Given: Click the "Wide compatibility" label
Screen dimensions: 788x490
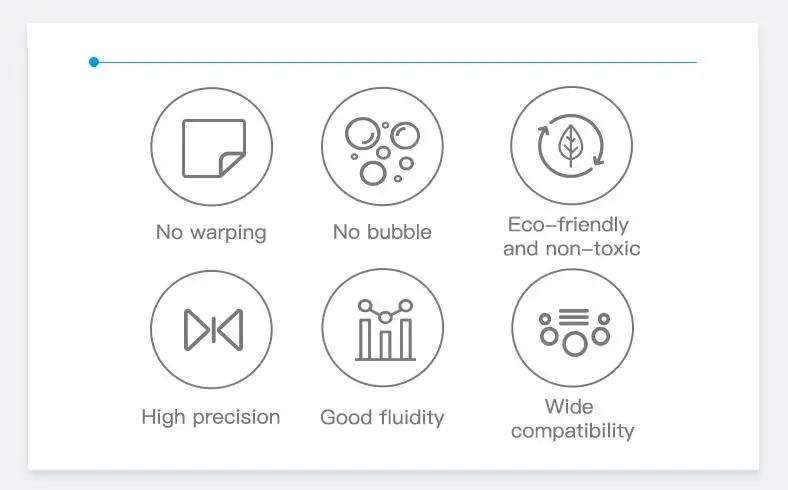Looking at the screenshot, I should coord(572,419).
